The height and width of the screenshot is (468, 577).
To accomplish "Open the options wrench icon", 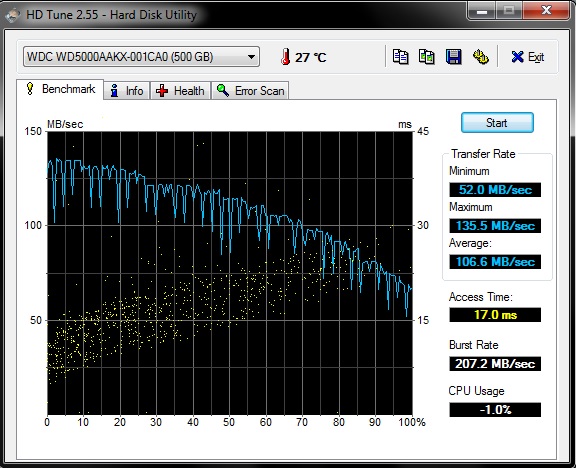I will [480, 57].
